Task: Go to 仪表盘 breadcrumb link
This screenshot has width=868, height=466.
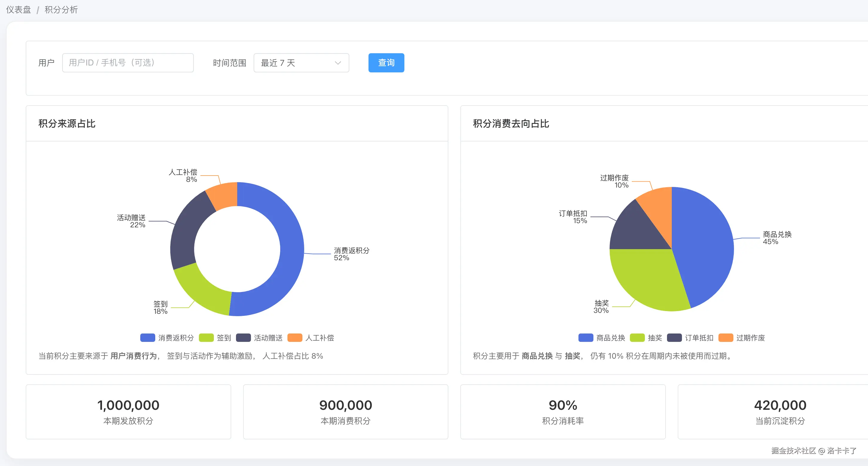Action: point(19,10)
